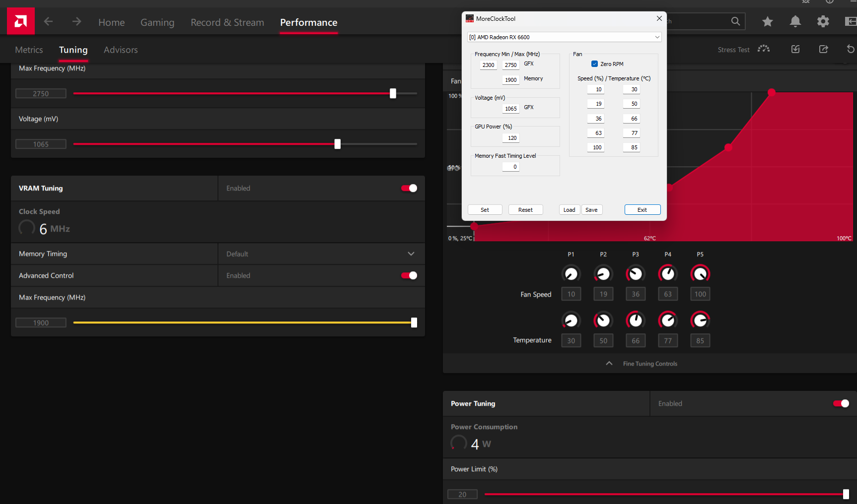Switch to the Metrics sub-tab
The height and width of the screenshot is (504, 857).
pos(29,50)
